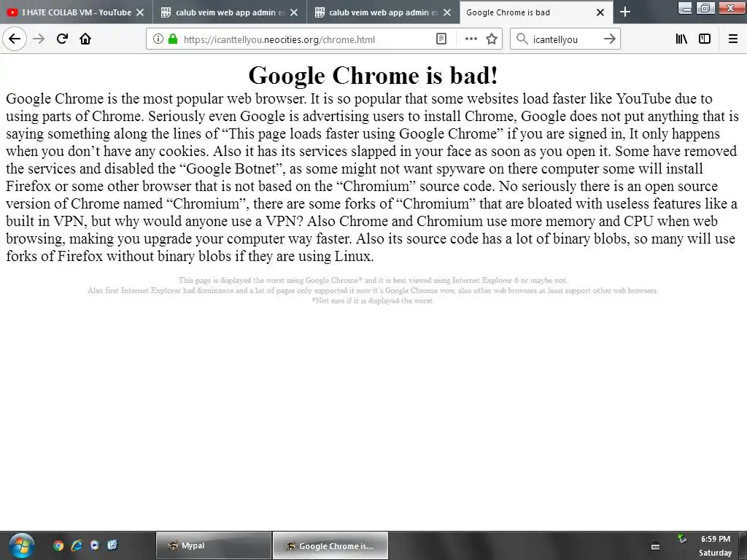Click the last quick launch icon beside the media player
The width and height of the screenshot is (747, 560).
point(112,545)
